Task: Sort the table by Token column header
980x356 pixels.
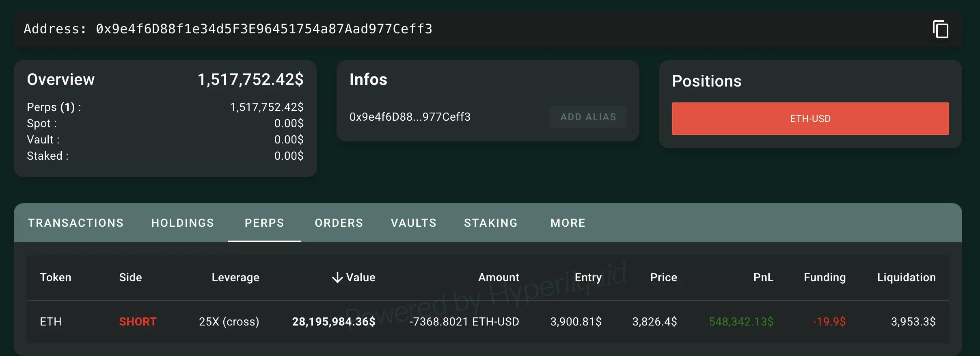Action: pyautogui.click(x=56, y=278)
